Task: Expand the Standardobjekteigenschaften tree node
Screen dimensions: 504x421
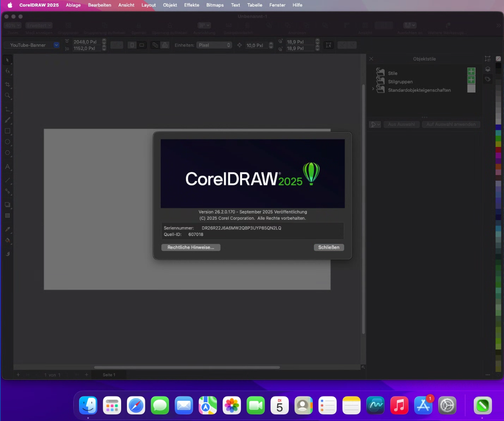Action: point(373,89)
